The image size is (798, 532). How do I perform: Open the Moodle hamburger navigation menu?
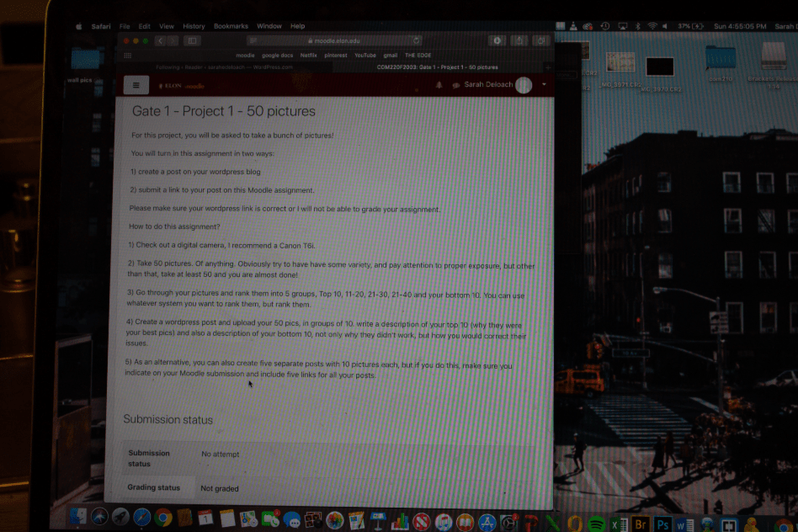[x=136, y=85]
